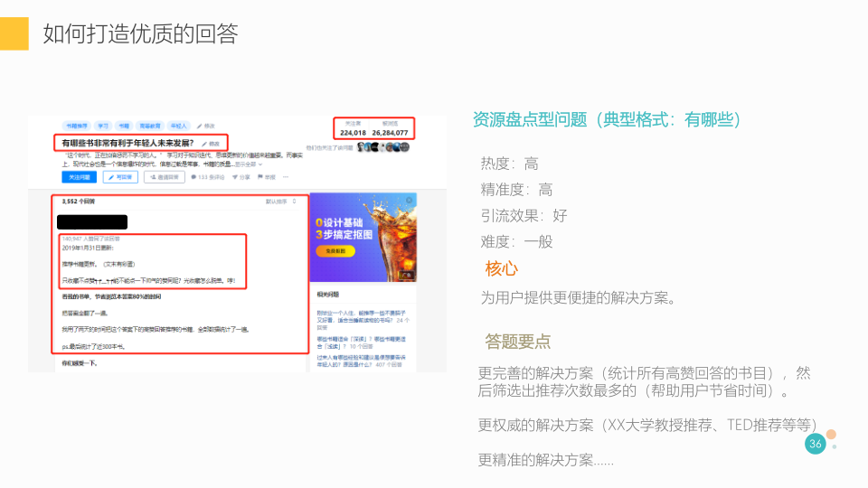Click the page number 36 badge
This screenshot has height=488, width=868.
coord(816,444)
